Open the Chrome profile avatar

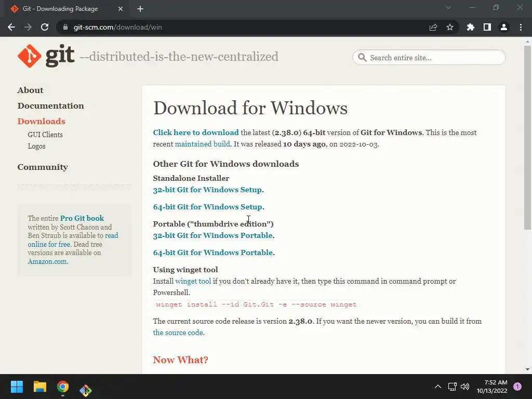[x=504, y=27]
